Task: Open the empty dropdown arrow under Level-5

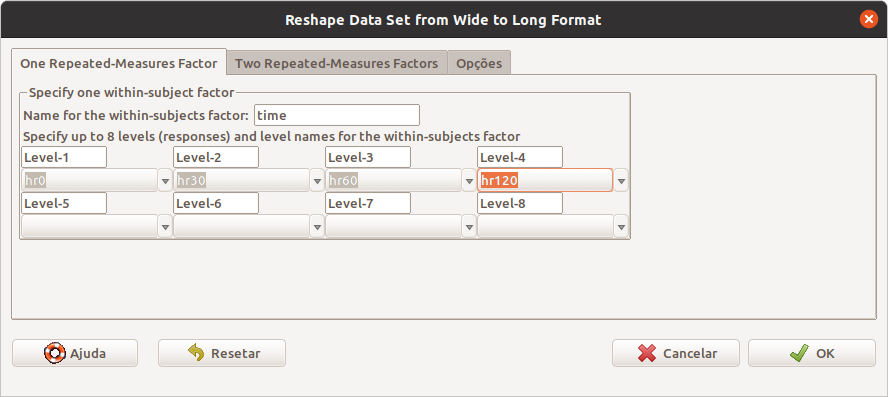Action: click(165, 227)
